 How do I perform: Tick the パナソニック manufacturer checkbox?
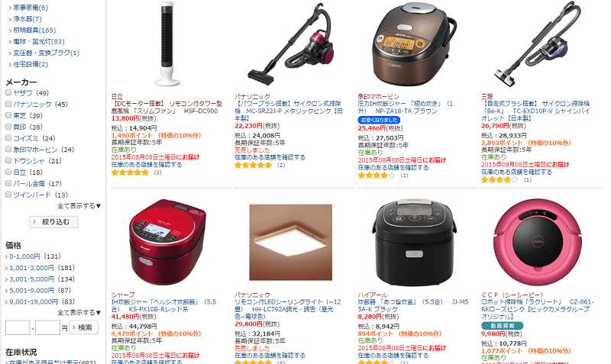click(x=8, y=104)
